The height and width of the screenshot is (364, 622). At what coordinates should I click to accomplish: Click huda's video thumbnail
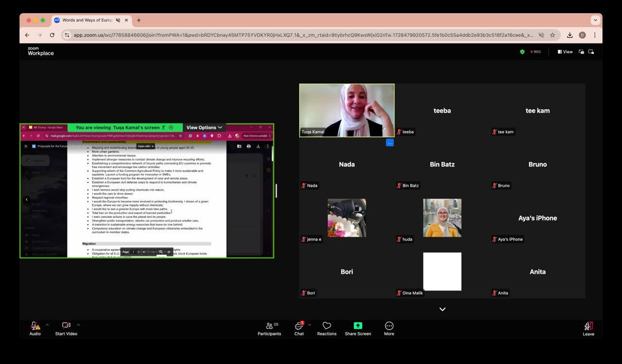pyautogui.click(x=442, y=218)
